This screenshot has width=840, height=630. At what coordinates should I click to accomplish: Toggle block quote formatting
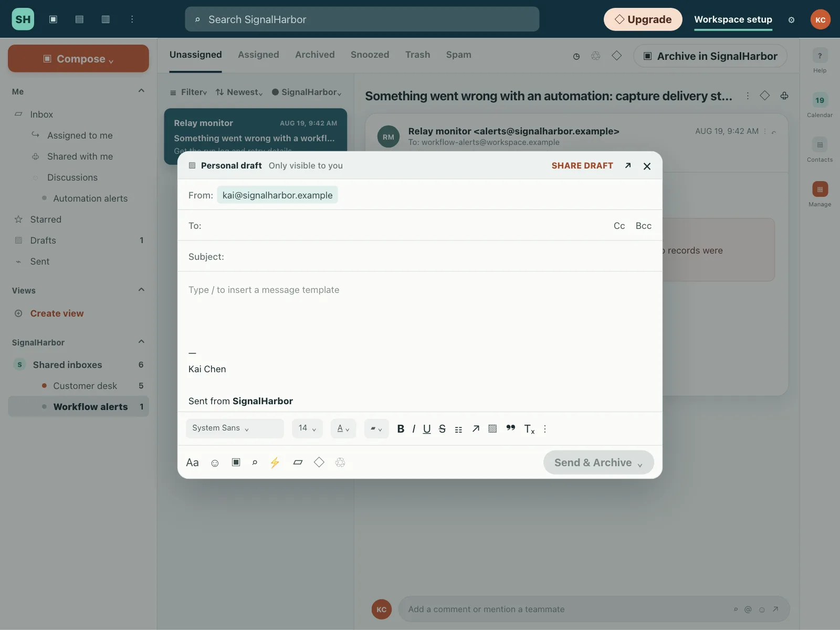(510, 428)
